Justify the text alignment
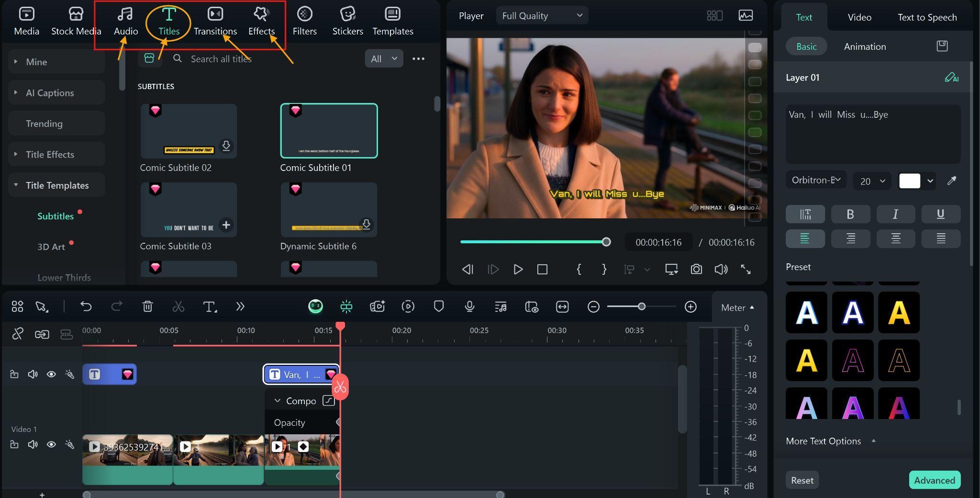This screenshot has height=498, width=980. click(940, 238)
